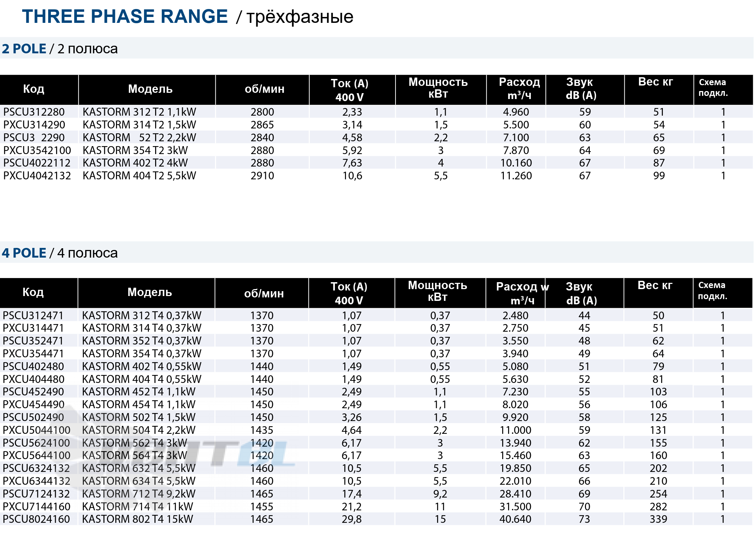756x537 pixels.
Task: Click code PXCU5644100
Action: [37, 455]
